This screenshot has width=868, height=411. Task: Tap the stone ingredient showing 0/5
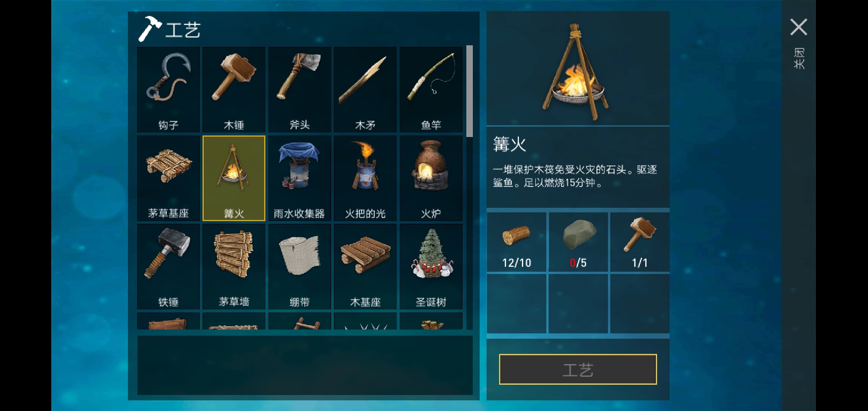578,242
